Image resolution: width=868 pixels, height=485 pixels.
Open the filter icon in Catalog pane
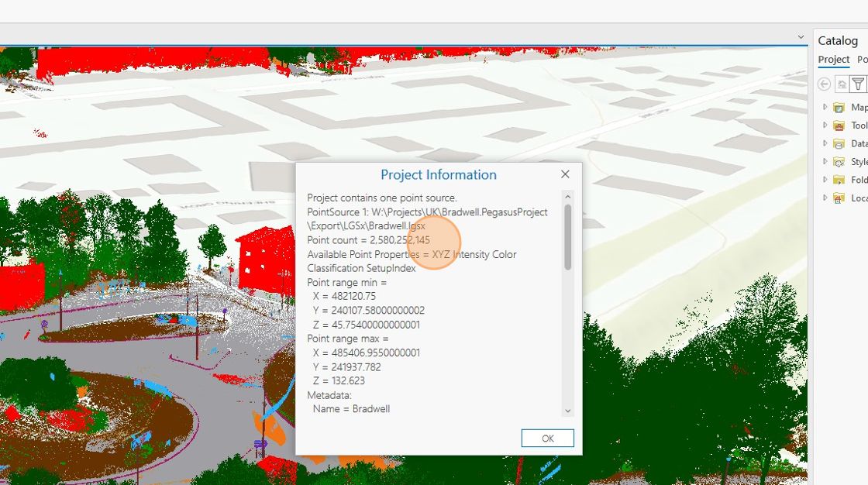858,84
